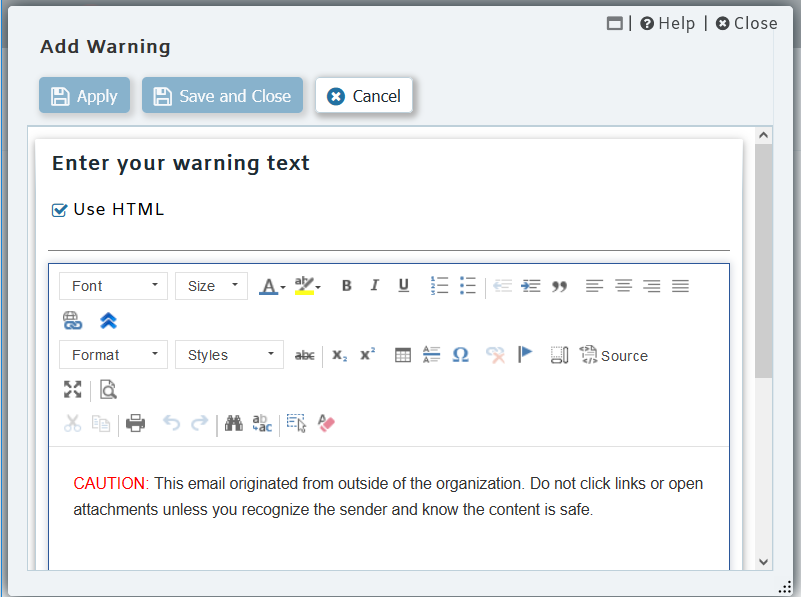801x597 pixels.
Task: Enable a numbered list in the editor
Action: tap(439, 285)
